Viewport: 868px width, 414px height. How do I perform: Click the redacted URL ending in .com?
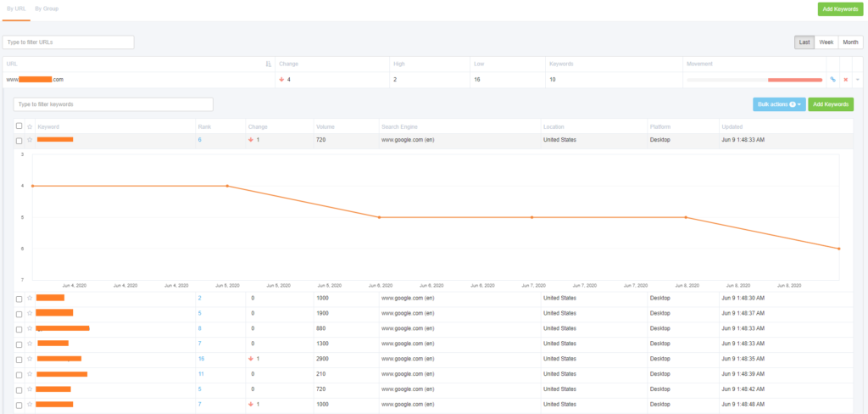(35, 80)
